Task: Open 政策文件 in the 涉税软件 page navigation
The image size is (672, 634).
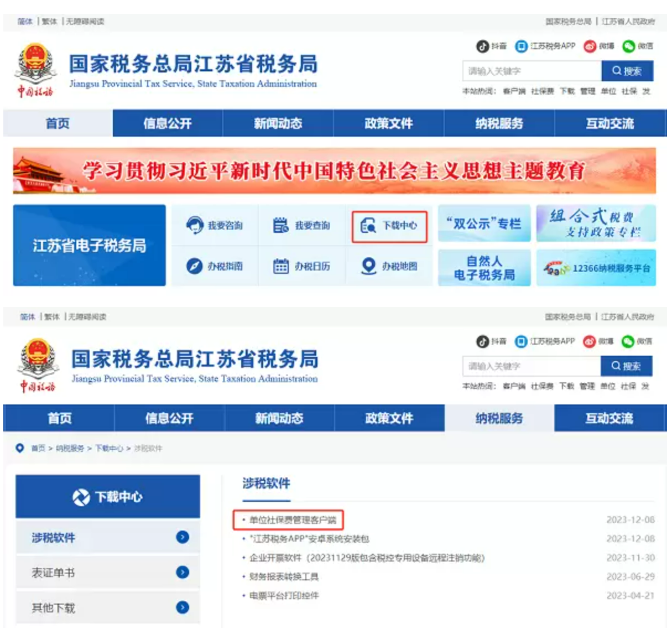Action: [x=389, y=418]
